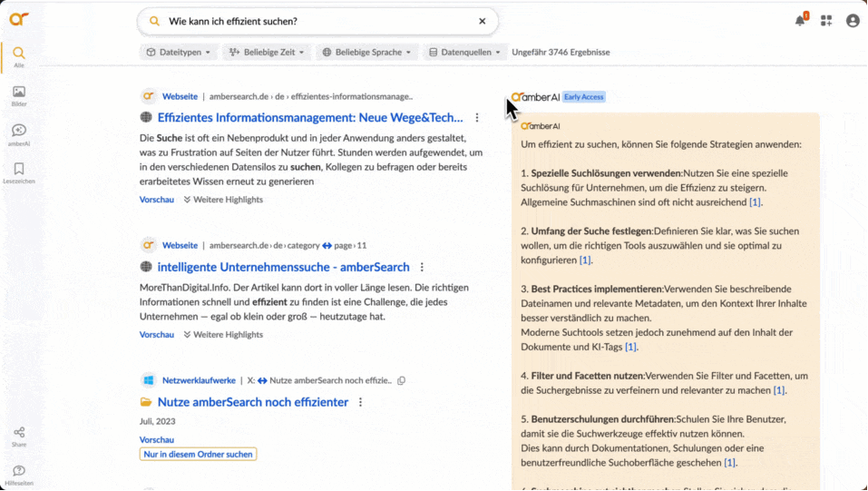
Task: Click globe icon beside Effizientes Informationsmanagement title
Action: click(x=146, y=117)
